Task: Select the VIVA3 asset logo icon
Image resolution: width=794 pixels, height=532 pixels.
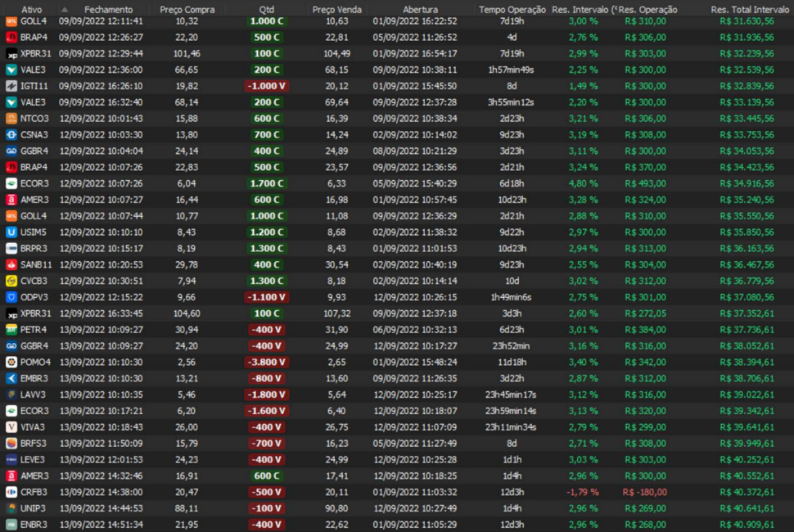Action: [x=11, y=427]
